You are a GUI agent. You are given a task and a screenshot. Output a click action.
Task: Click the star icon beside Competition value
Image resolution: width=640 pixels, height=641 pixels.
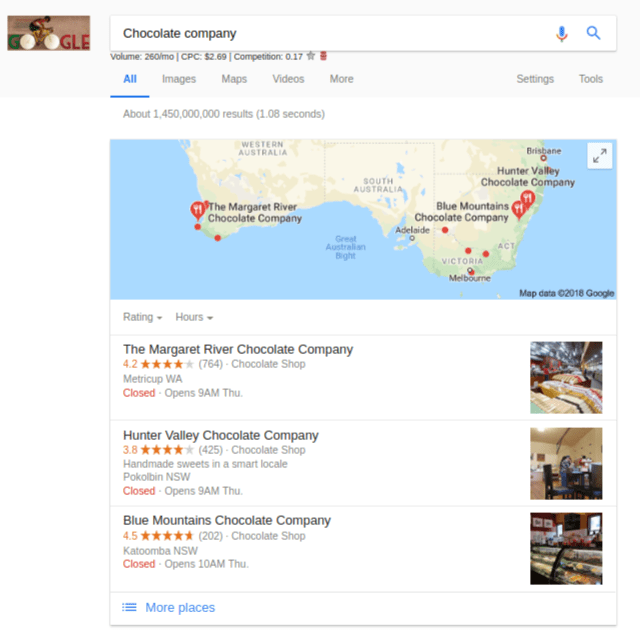click(311, 56)
